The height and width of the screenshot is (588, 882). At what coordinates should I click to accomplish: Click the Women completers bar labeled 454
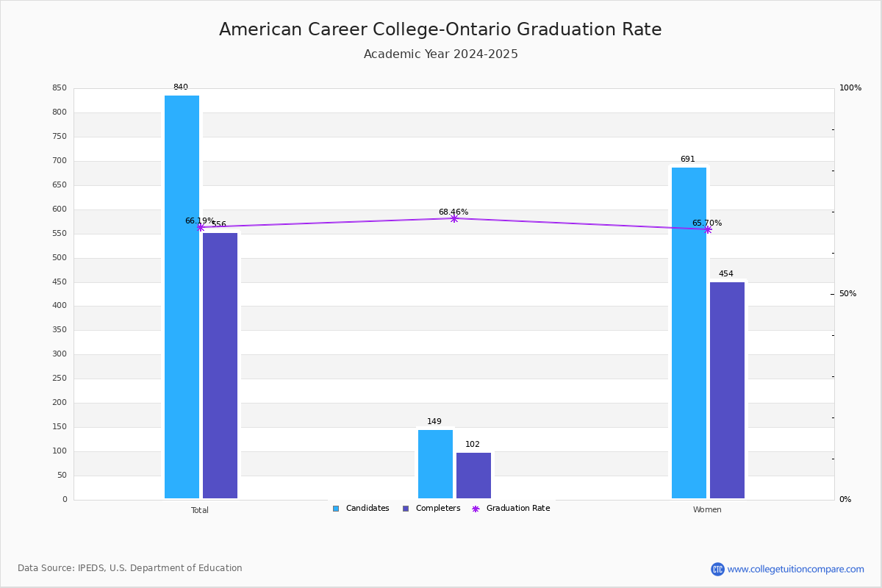727,390
